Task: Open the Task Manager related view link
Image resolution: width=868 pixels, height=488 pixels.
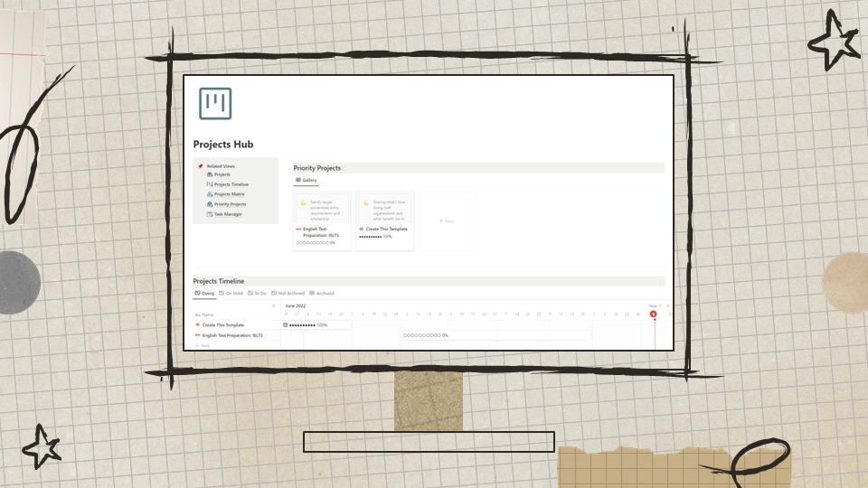Action: tap(228, 214)
